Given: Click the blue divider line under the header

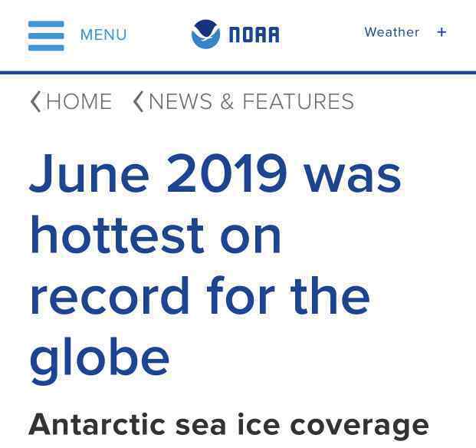Looking at the screenshot, I should (x=238, y=73).
